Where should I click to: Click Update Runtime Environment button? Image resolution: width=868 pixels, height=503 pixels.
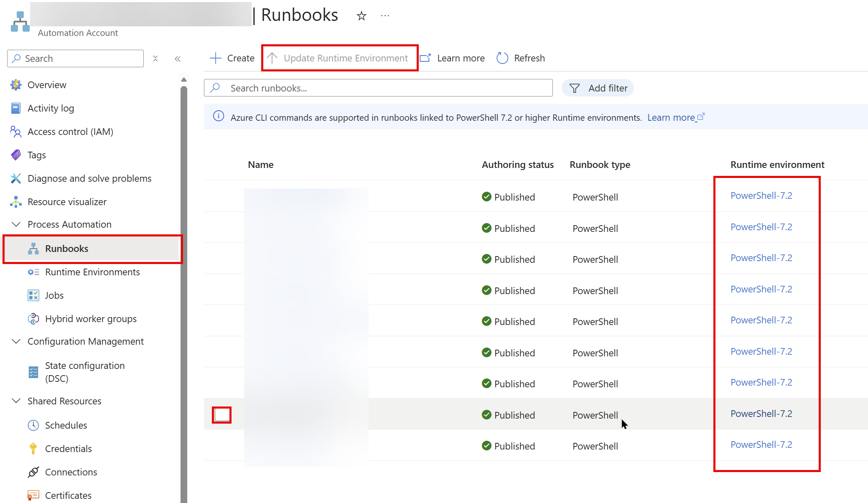pyautogui.click(x=338, y=58)
